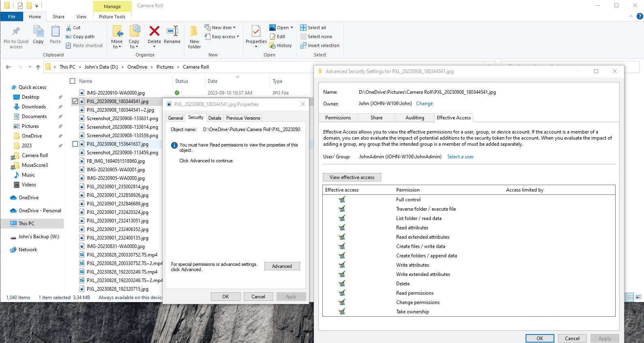Select file IMG-20230910-WA0000.jpg
This screenshot has width=644, height=343.
pyautogui.click(x=116, y=93)
